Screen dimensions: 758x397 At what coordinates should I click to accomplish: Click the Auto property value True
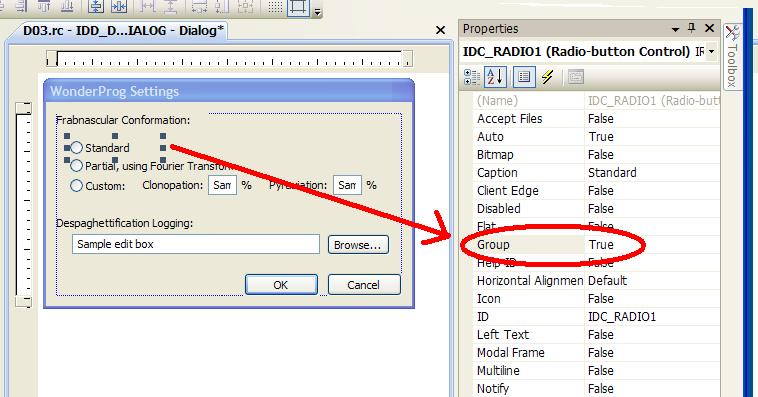click(x=601, y=137)
